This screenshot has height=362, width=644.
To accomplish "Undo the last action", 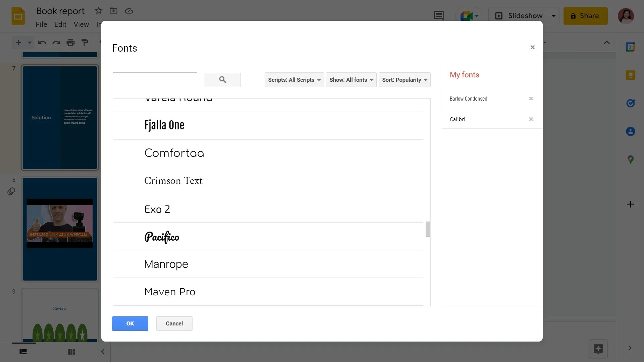I will 42,42.
